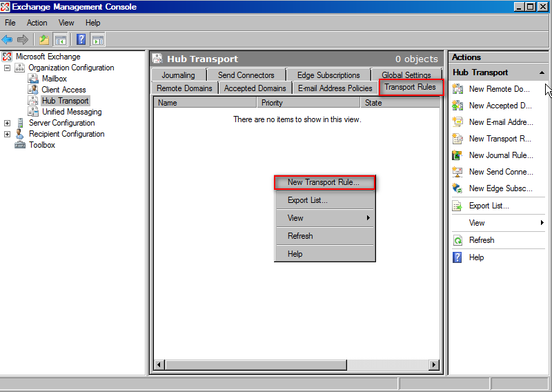The image size is (552, 392).
Task: Toggle the Show/Hide Action Pane toolbar icon
Action: click(97, 39)
